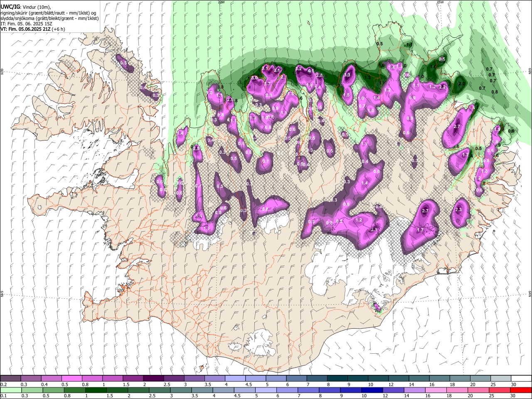The image size is (532, 399).
Task: Click the deep blue 10 rain-scale swatch
Action: 372,390
